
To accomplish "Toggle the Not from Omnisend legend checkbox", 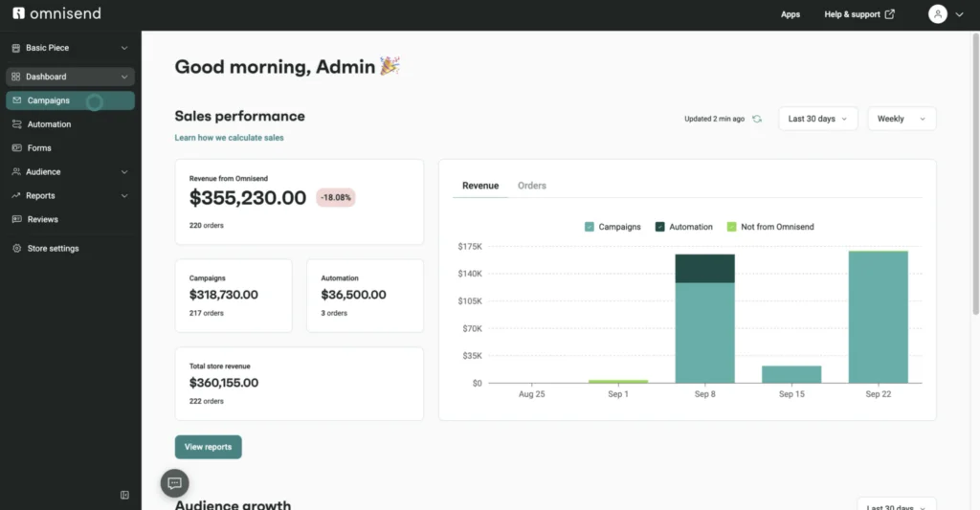I will pyautogui.click(x=732, y=227).
